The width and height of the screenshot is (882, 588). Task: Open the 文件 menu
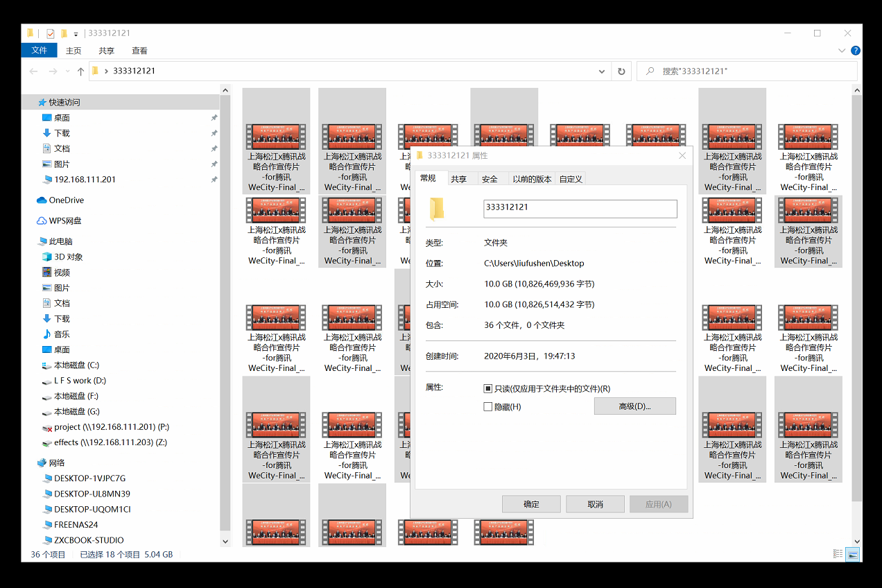pos(39,51)
